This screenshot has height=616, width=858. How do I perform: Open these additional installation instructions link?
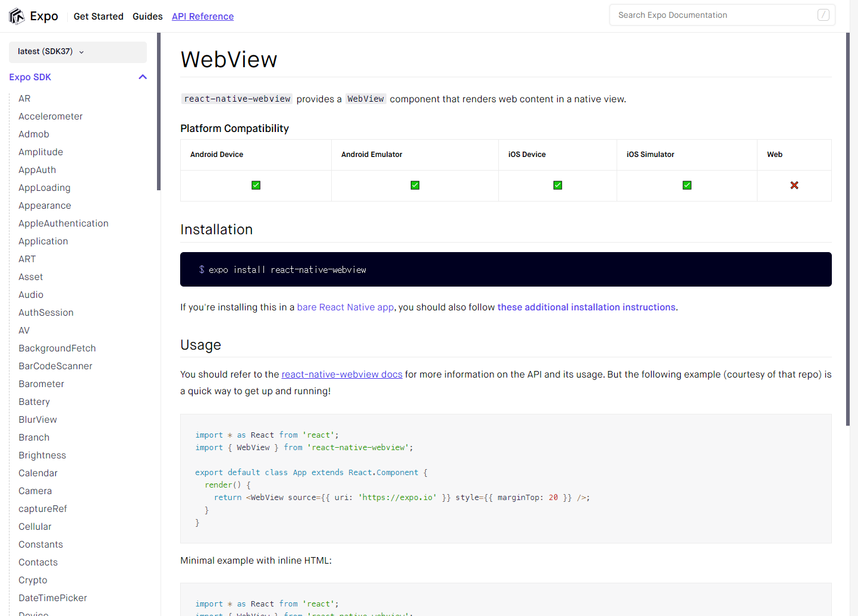[x=586, y=307]
